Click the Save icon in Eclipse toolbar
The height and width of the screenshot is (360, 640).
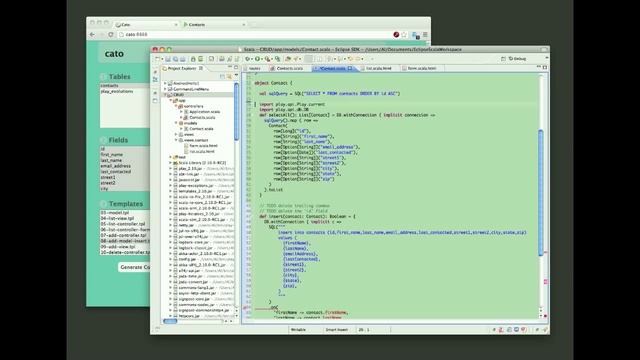pos(168,59)
